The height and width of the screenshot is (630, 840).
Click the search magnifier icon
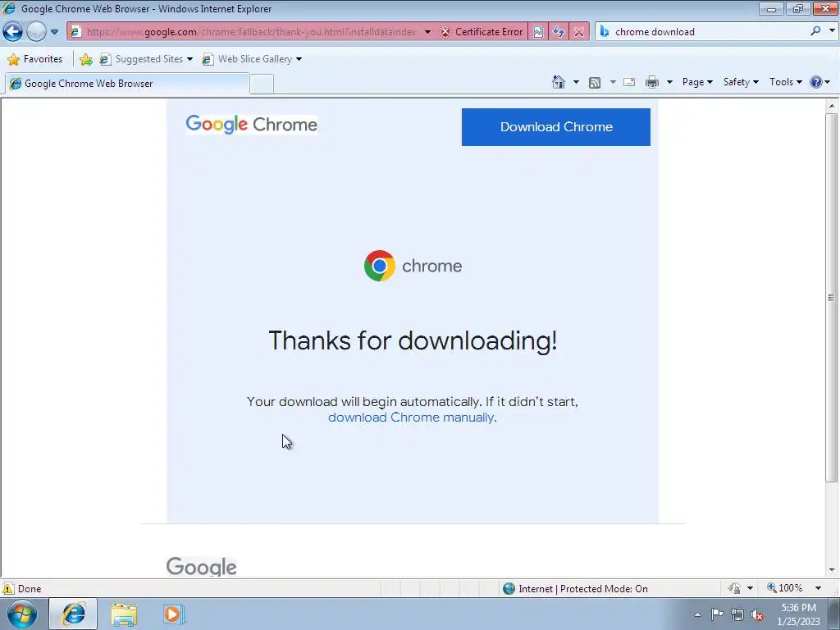point(815,32)
